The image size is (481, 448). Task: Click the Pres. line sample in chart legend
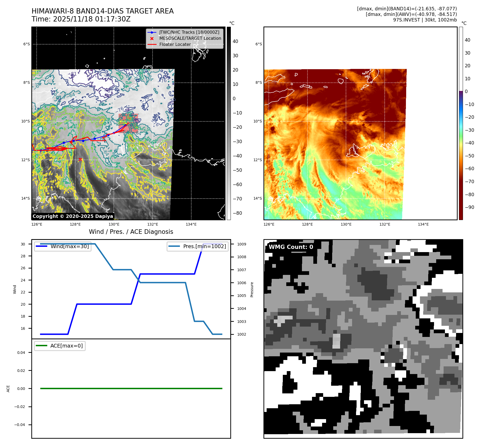click(174, 246)
